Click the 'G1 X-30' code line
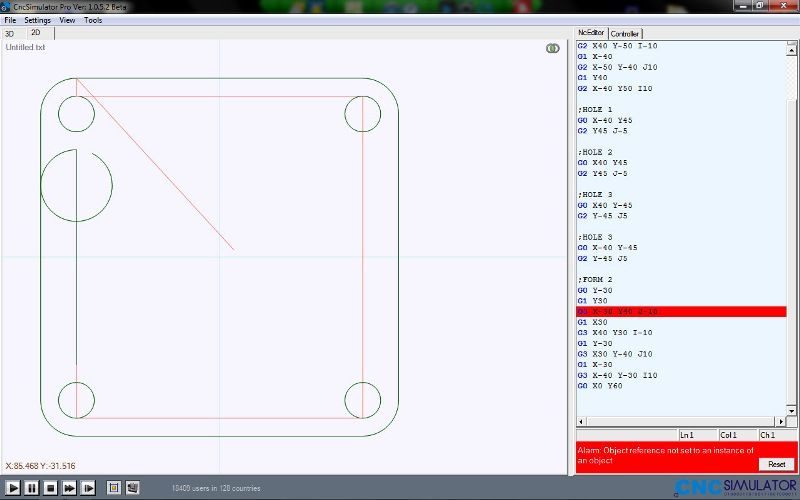Viewport: 800px width, 500px height. coord(595,365)
